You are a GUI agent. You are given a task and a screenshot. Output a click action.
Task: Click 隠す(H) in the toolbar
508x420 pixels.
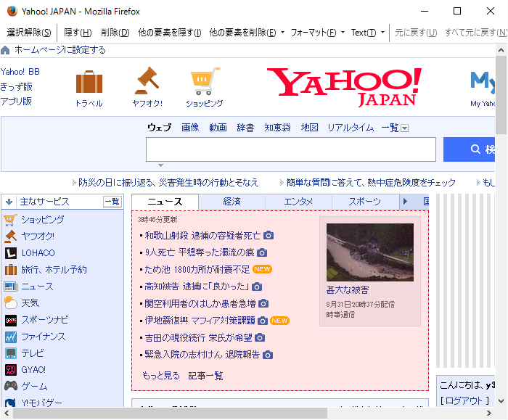(x=78, y=33)
